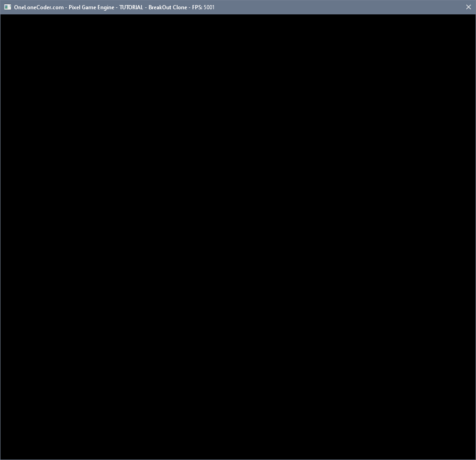Click the bottom window border edge
Image resolution: width=476 pixels, height=460 pixels.
[x=238, y=459]
